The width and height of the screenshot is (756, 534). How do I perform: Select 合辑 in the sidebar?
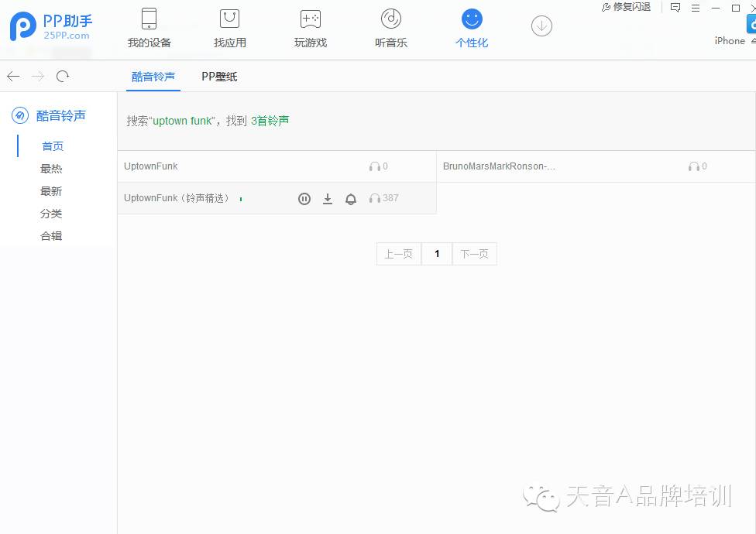pos(51,236)
